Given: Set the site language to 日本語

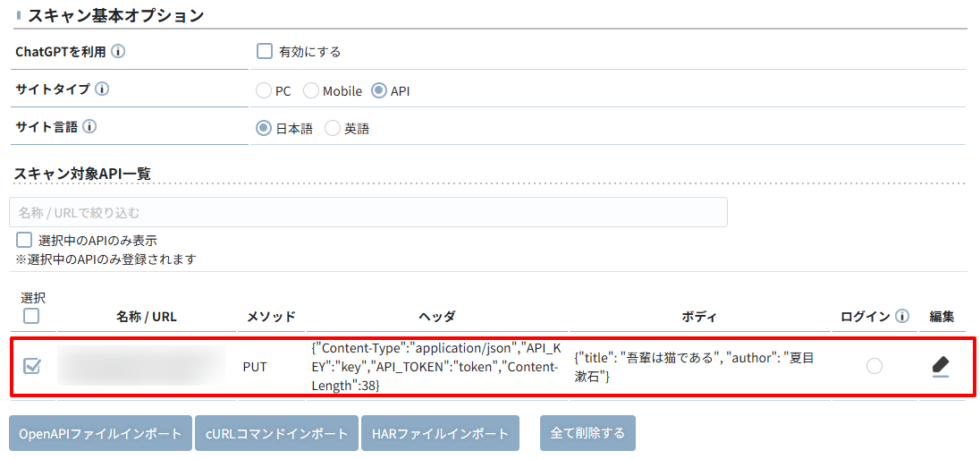Looking at the screenshot, I should coord(264,128).
